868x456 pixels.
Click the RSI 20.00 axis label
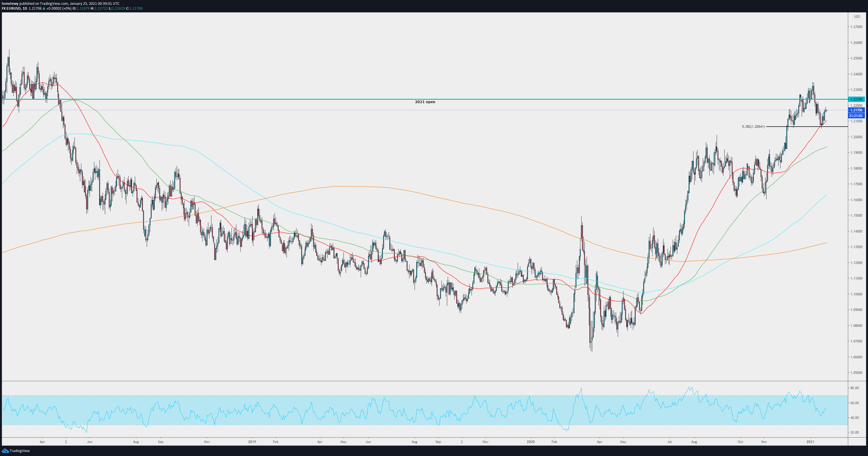coord(854,432)
